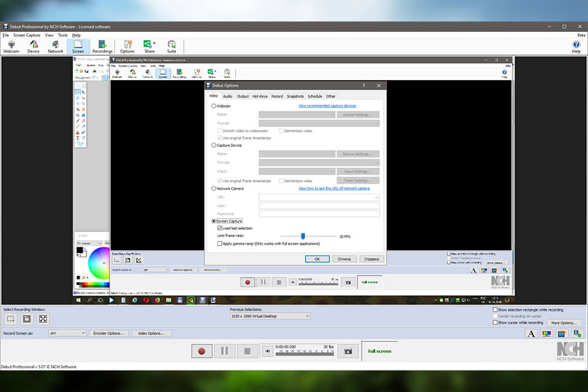Select the Webcam source in main toolbar
The width and height of the screenshot is (588, 392).
[11, 47]
